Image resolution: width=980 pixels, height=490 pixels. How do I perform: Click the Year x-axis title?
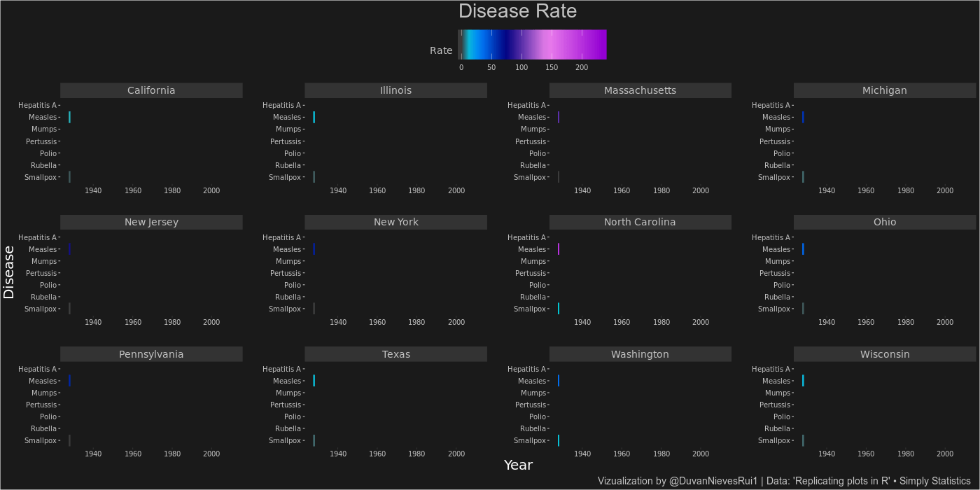coord(518,465)
